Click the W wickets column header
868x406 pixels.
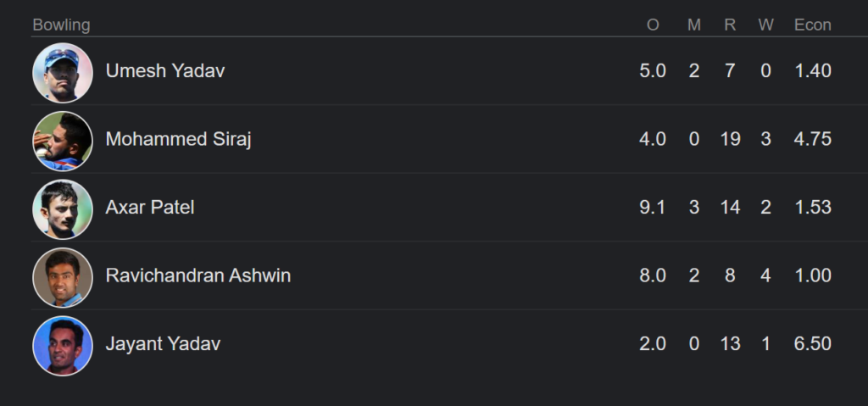pyautogui.click(x=765, y=25)
